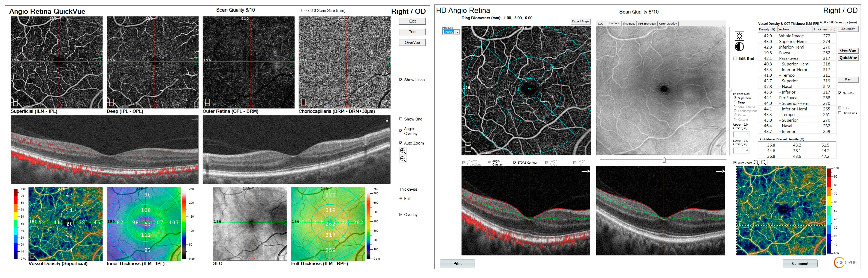Click Print button in HD Angio panel
The image size is (868, 278).
457,263
